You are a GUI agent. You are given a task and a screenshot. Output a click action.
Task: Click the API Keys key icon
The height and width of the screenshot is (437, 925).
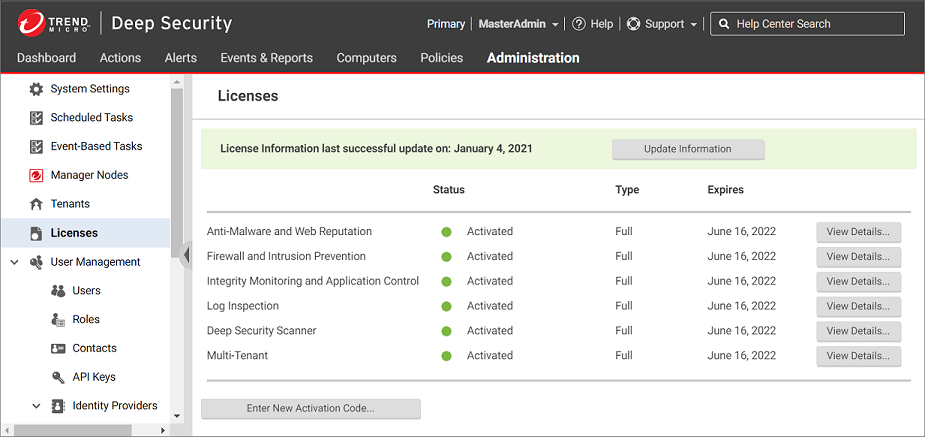click(58, 377)
